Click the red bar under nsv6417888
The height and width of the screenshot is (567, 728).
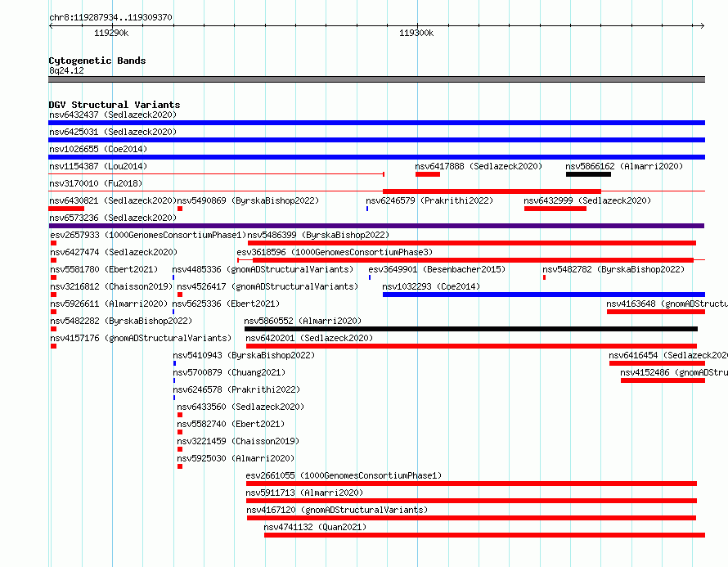(428, 174)
